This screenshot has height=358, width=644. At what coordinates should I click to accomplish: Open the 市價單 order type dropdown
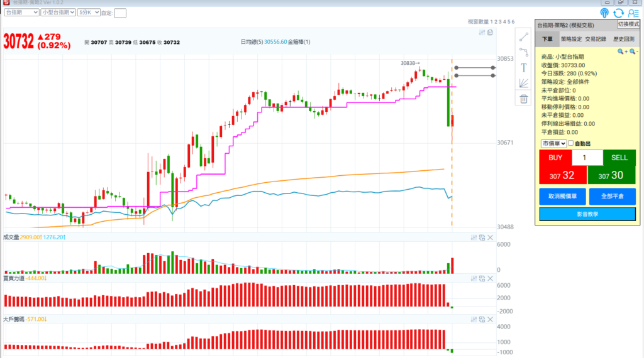click(553, 144)
